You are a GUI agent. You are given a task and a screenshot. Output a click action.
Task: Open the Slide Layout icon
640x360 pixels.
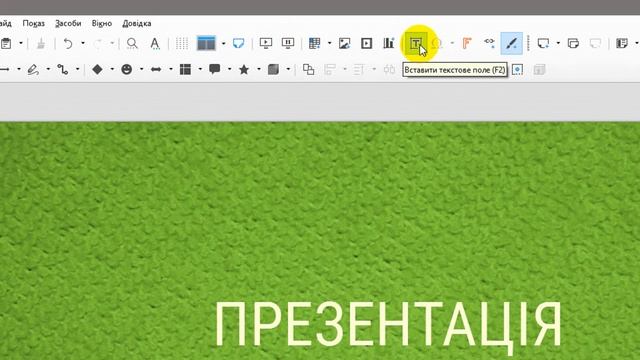pos(622,43)
